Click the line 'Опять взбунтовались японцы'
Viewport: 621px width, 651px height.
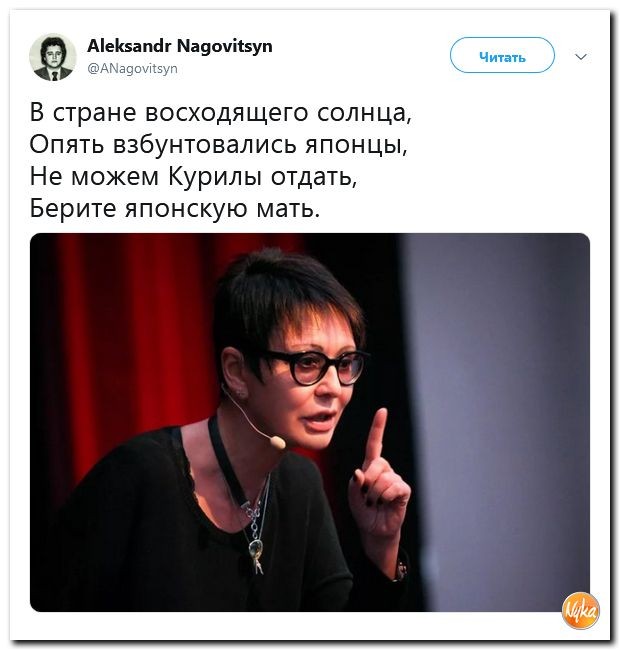pyautogui.click(x=218, y=144)
